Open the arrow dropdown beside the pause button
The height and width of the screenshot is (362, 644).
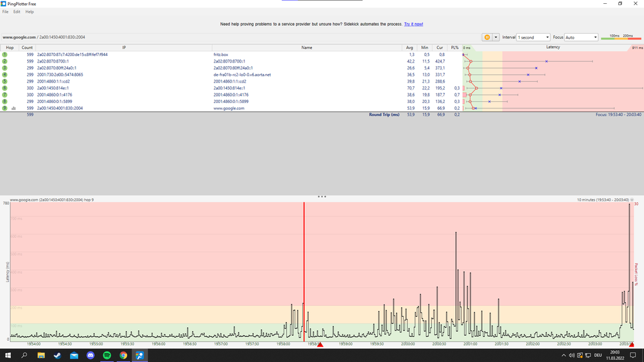496,37
